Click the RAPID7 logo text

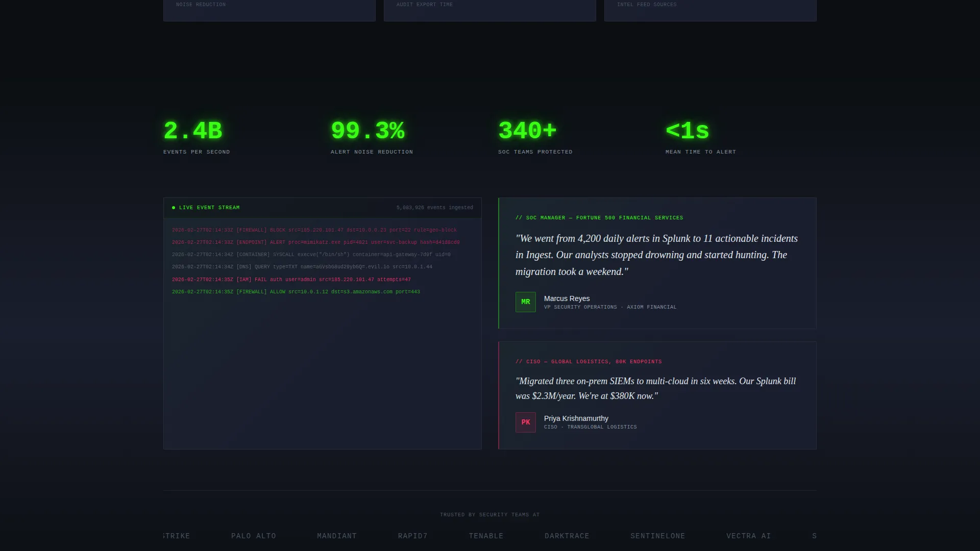point(413,536)
